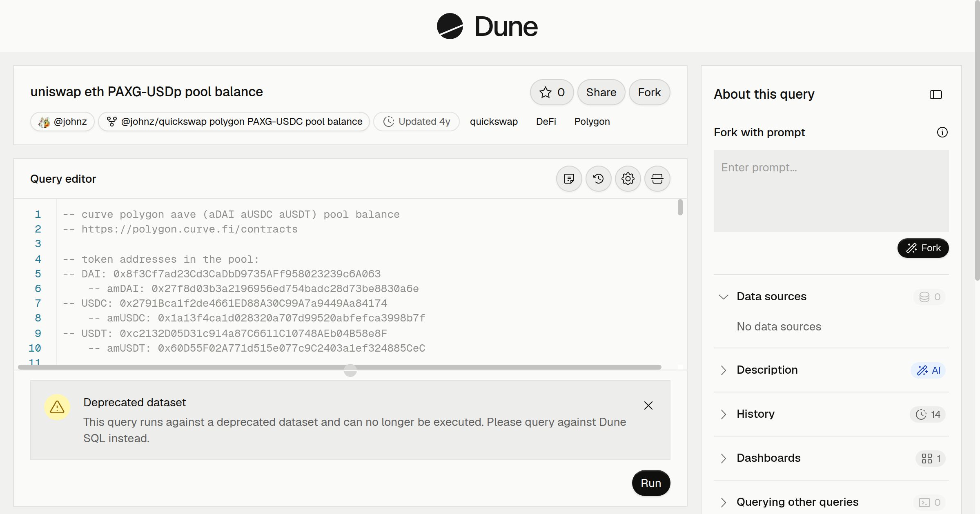Open query version history icon
The width and height of the screenshot is (980, 514).
[x=598, y=179]
